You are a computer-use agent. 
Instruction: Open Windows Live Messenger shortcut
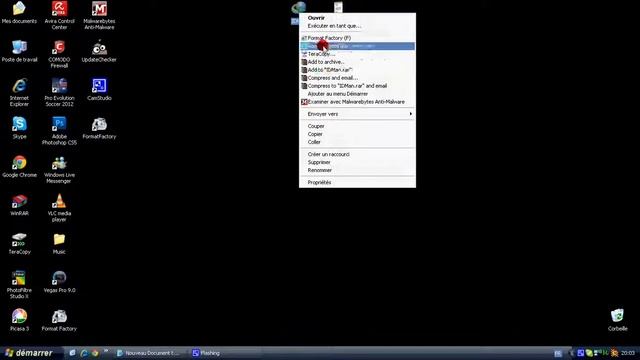click(59, 169)
